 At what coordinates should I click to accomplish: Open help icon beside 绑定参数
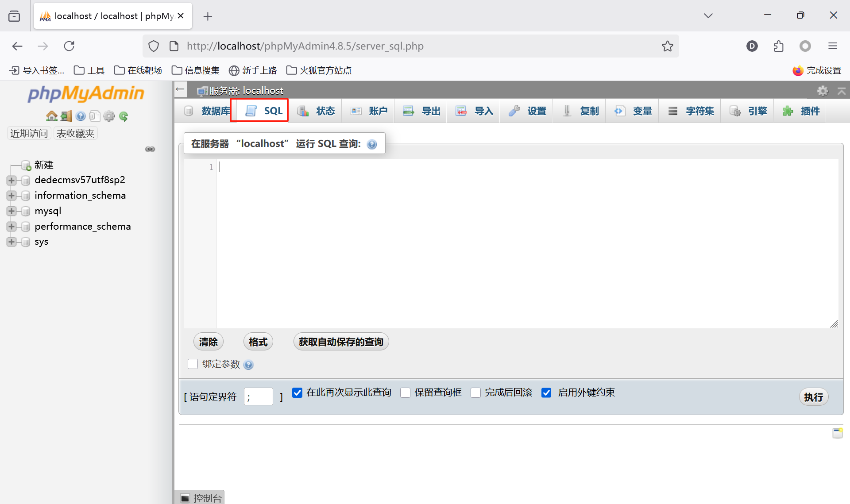pyautogui.click(x=248, y=365)
